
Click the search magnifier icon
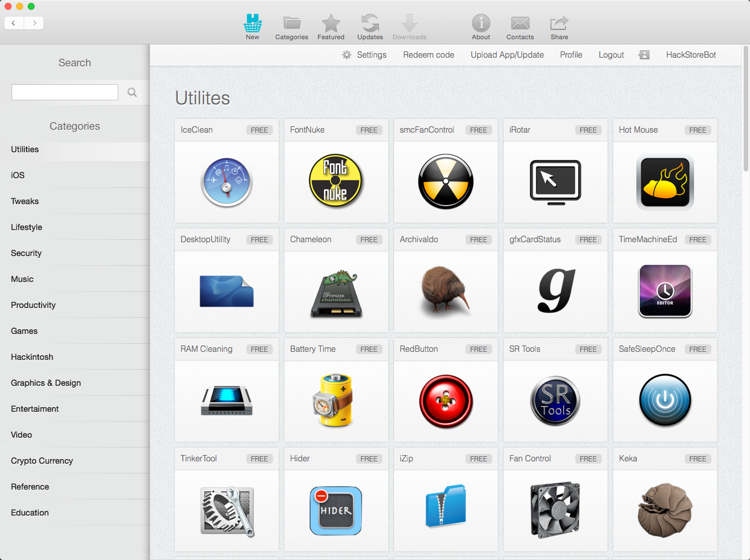tap(132, 92)
